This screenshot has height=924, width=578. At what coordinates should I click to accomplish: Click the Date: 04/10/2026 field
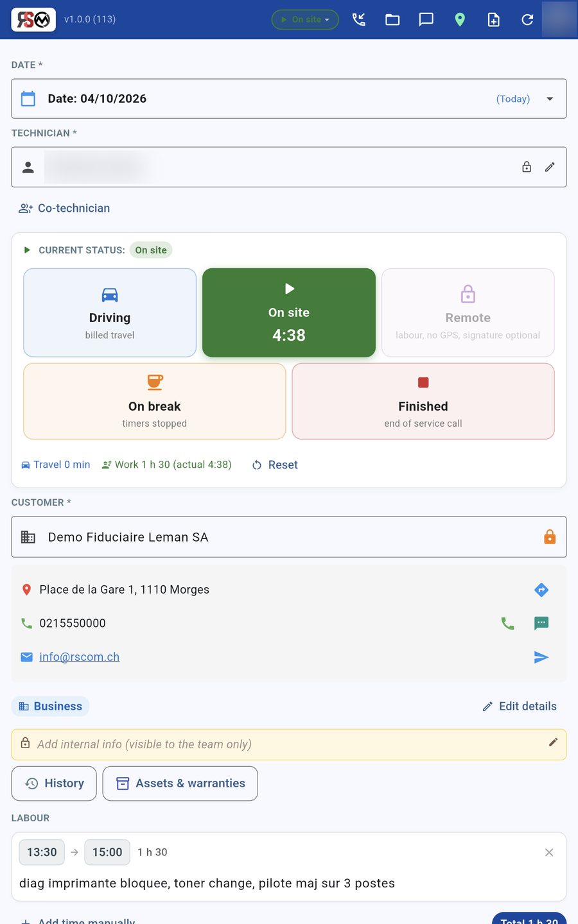[x=289, y=99]
